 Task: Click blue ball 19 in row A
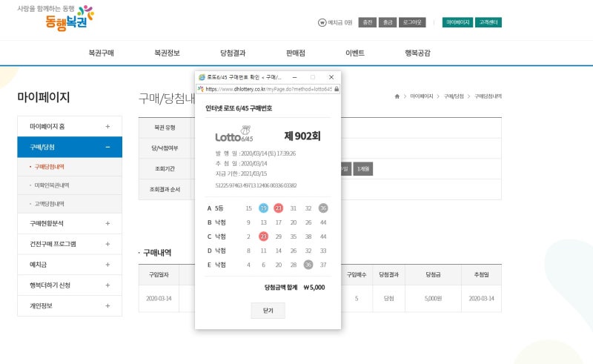[x=263, y=208]
